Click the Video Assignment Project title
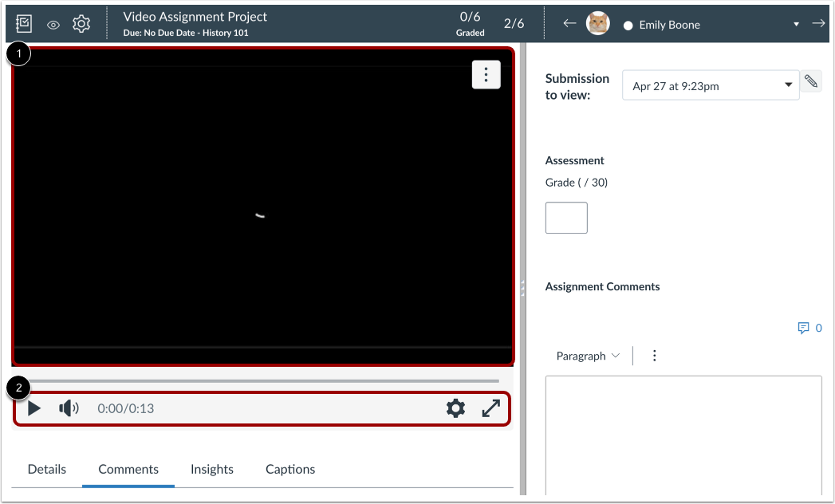The width and height of the screenshot is (835, 504). click(195, 17)
